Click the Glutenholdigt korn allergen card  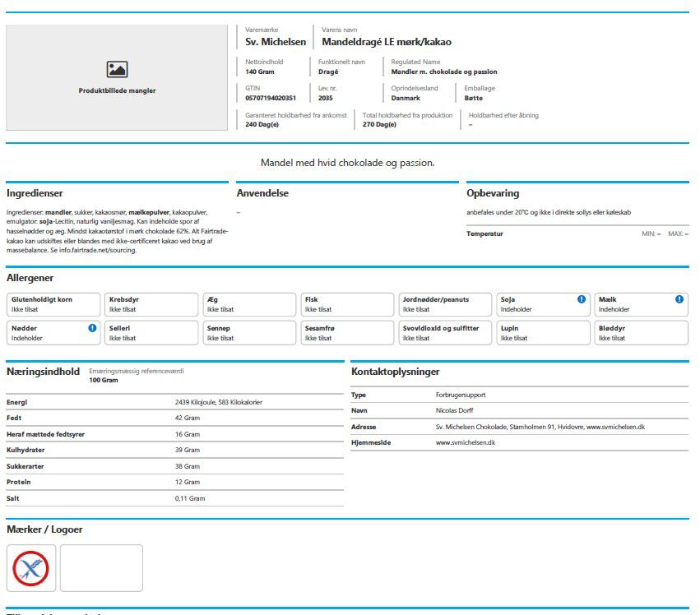click(x=53, y=304)
